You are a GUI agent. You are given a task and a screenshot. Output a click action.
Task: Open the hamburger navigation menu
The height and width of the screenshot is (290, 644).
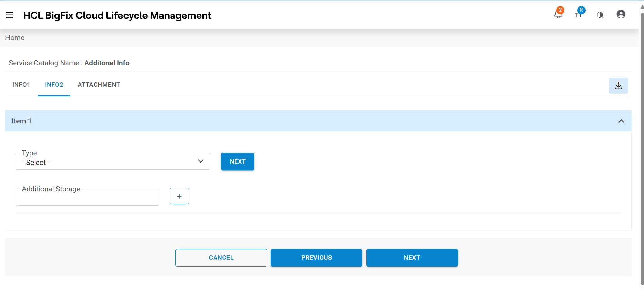pos(10,15)
